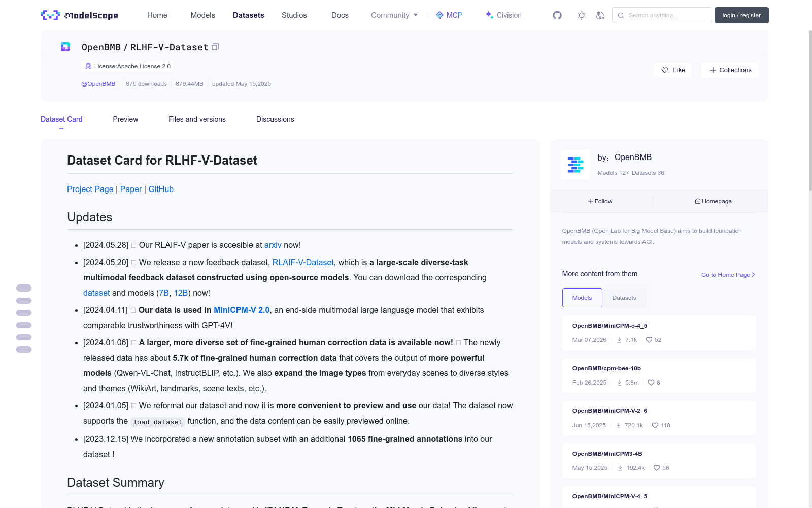Click the plus icon on Collections button
The height and width of the screenshot is (508, 812).
(713, 70)
